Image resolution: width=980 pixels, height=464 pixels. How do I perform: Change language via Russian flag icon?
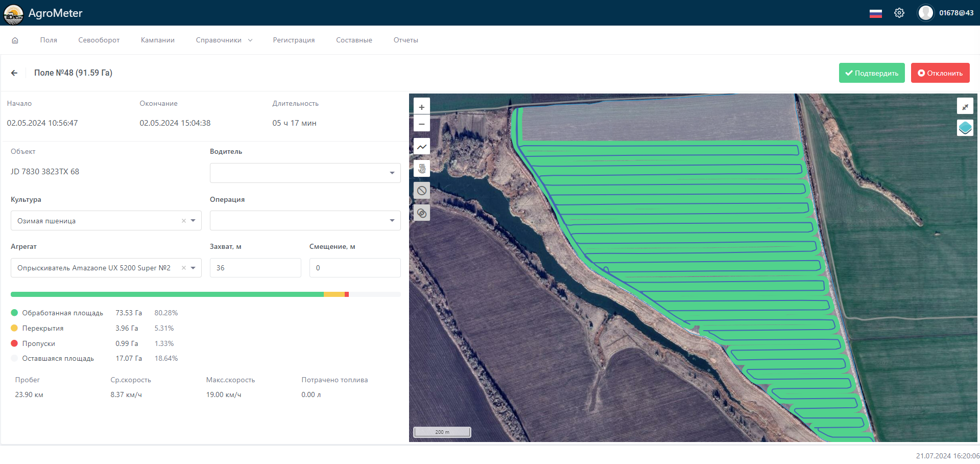coord(875,13)
